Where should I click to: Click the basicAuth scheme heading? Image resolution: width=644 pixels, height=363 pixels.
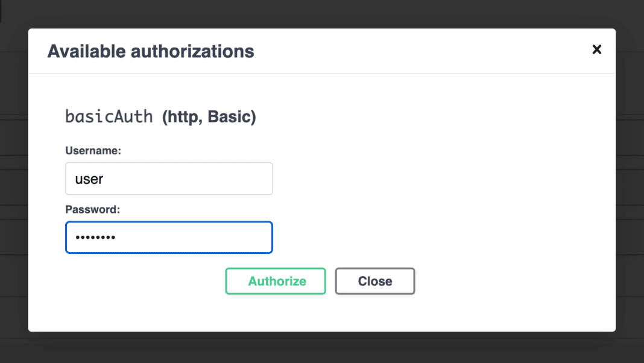pyautogui.click(x=109, y=116)
